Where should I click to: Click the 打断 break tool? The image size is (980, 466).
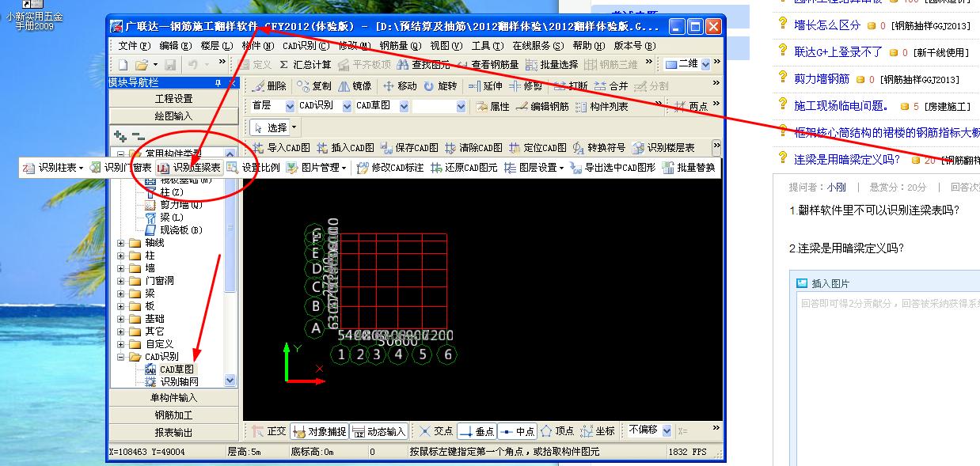click(x=571, y=86)
